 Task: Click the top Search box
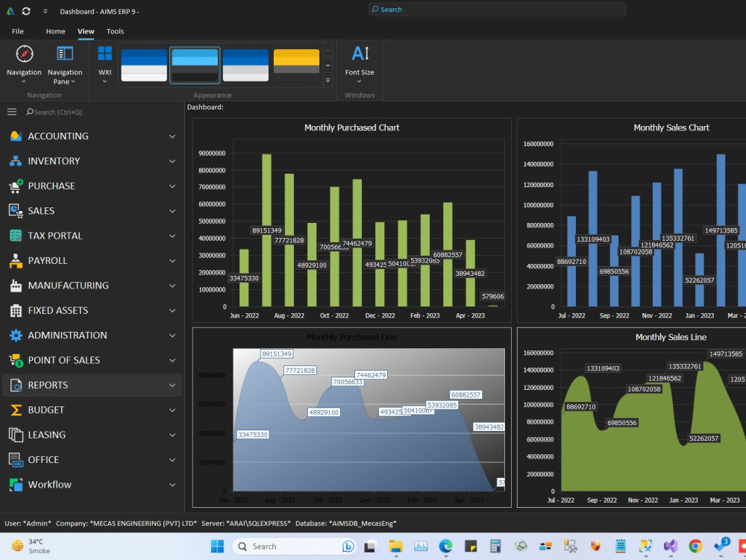(x=497, y=10)
